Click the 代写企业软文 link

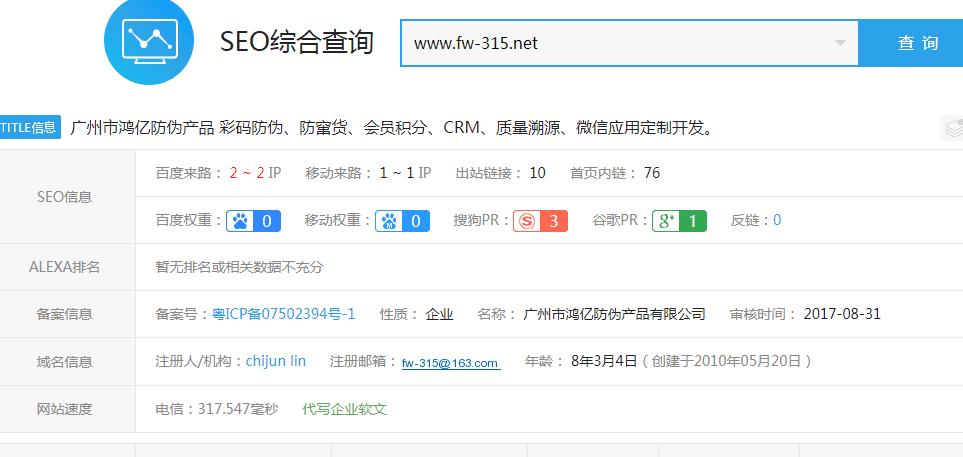click(x=344, y=409)
